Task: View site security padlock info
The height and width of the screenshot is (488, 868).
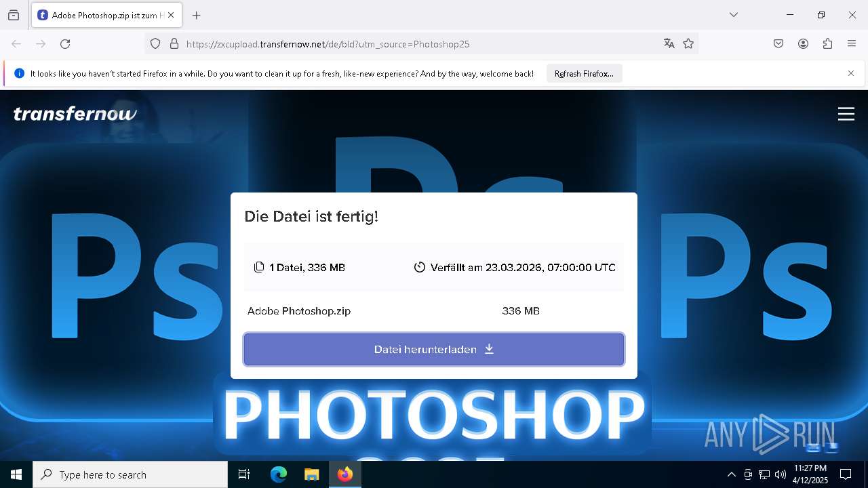Action: click(174, 44)
